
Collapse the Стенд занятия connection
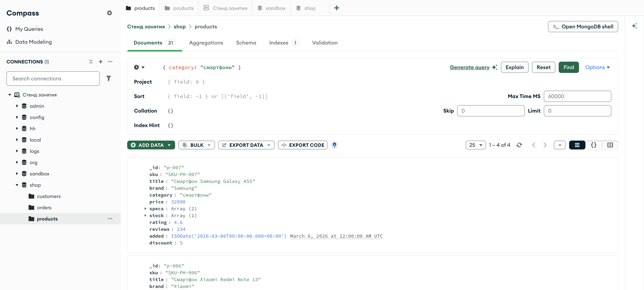(10, 95)
